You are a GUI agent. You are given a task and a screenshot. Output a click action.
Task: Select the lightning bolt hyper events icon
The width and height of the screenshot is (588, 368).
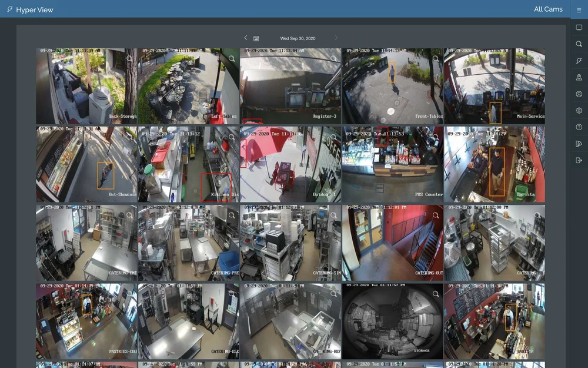pyautogui.click(x=578, y=60)
